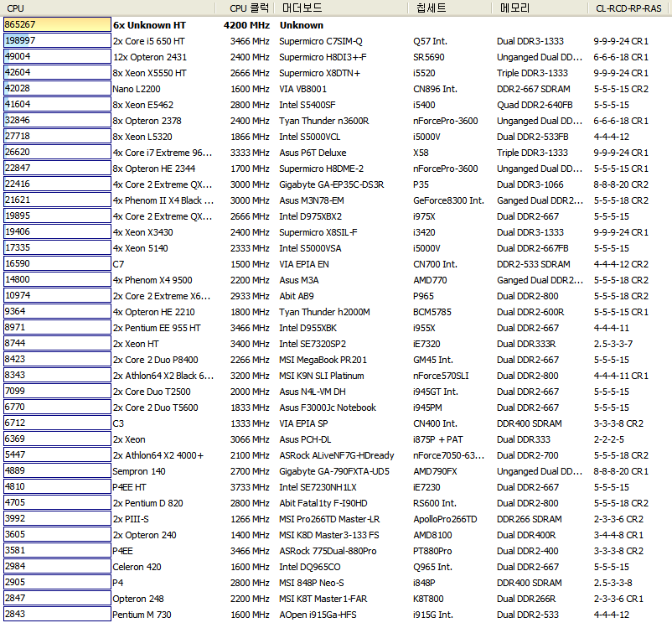This screenshot has width=672, height=623.
Task: Click the 2843 score value
Action: [15, 614]
